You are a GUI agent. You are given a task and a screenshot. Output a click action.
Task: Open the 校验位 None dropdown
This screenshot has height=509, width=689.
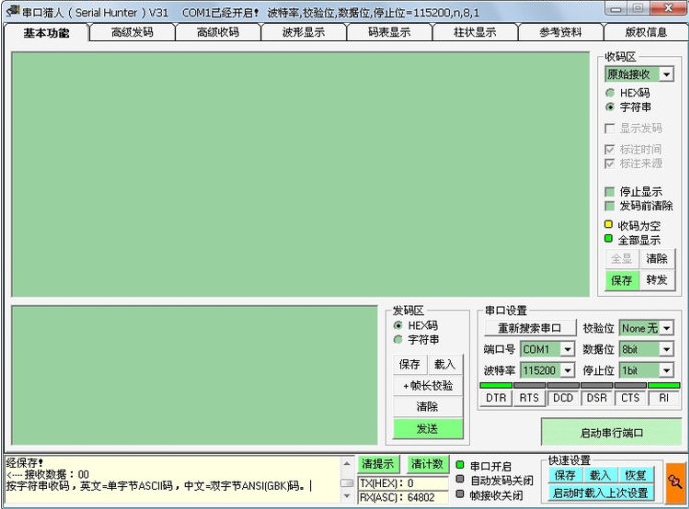coord(667,328)
